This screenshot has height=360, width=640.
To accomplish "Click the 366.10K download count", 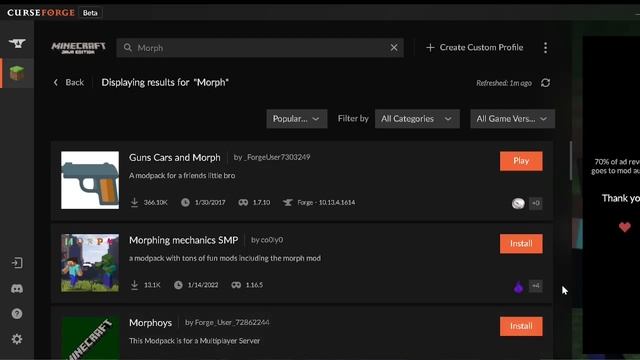I will (156, 202).
